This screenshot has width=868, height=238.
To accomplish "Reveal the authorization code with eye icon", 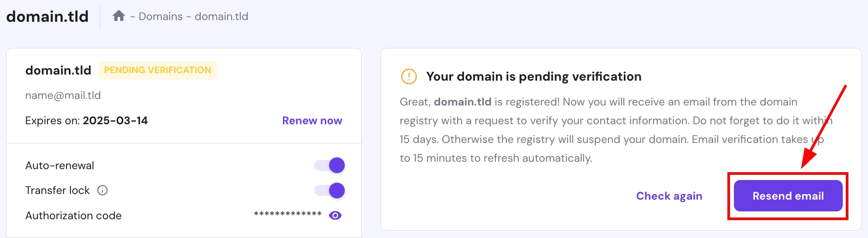I will 335,215.
